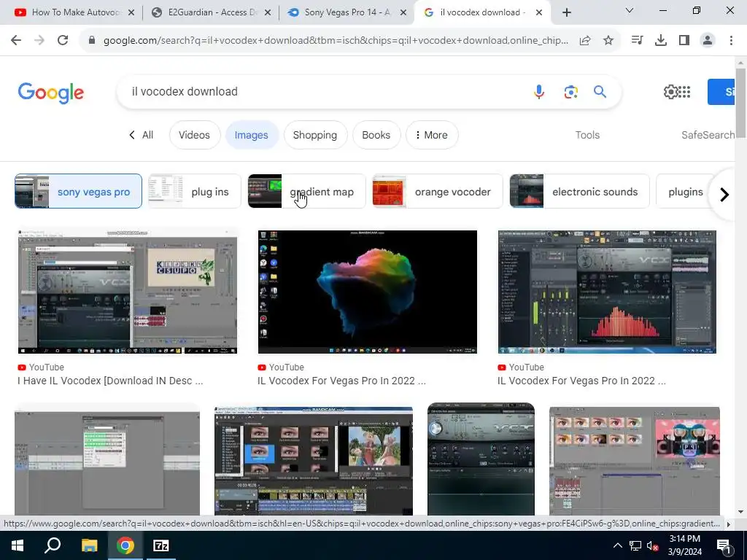747x560 pixels.
Task: Bookmark this page with the star icon
Action: click(608, 41)
